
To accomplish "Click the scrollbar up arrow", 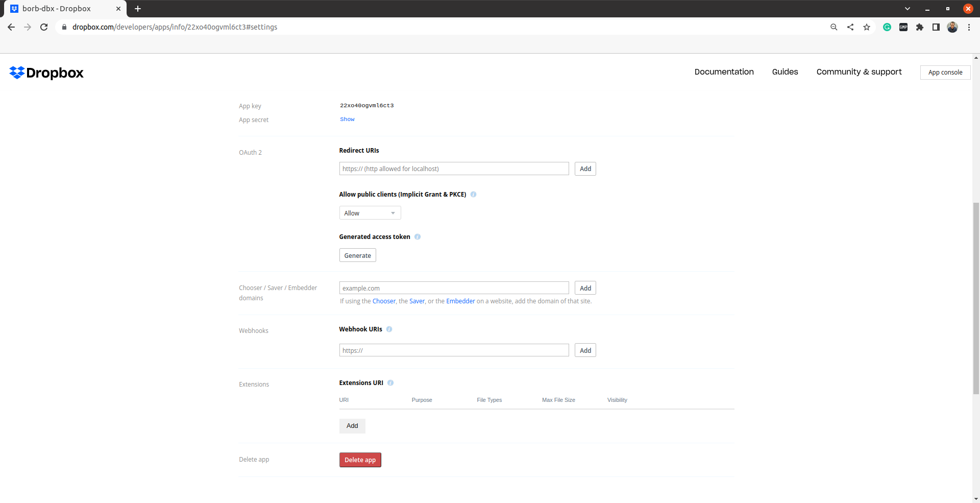I will tap(976, 57).
